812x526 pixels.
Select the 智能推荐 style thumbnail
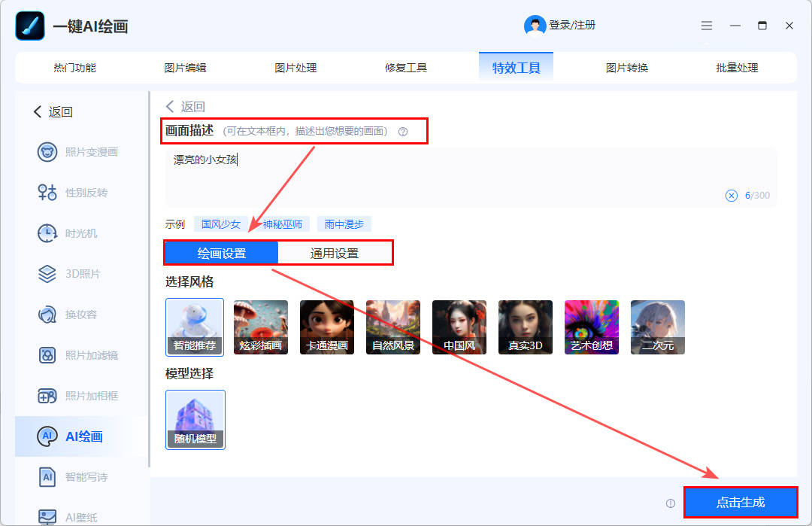[195, 327]
